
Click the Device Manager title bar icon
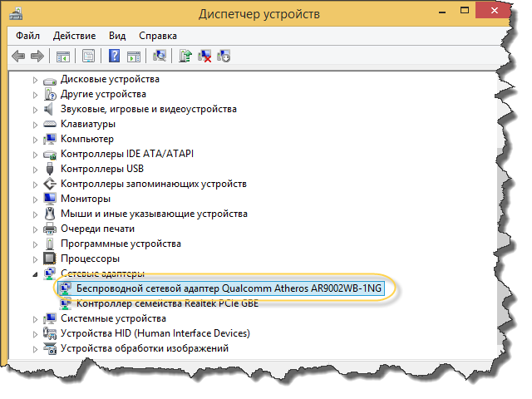point(16,14)
